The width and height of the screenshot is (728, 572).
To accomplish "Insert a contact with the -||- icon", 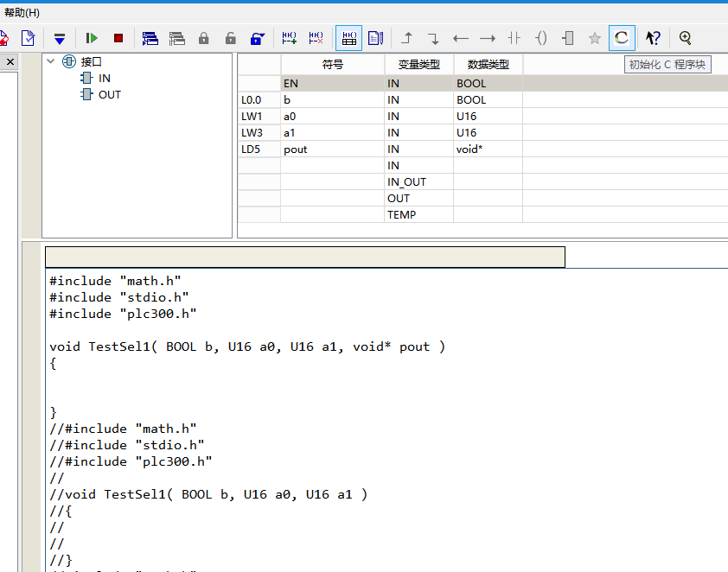I will tap(514, 38).
